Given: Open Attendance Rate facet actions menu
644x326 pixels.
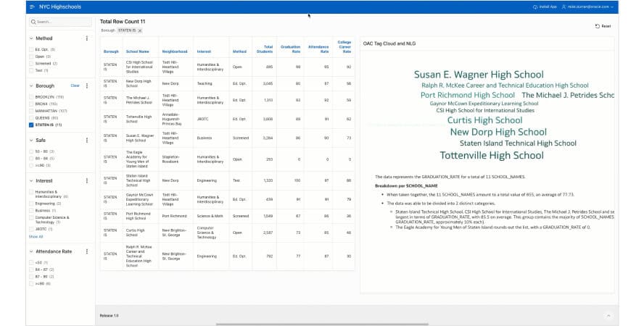Looking at the screenshot, I should [87, 251].
